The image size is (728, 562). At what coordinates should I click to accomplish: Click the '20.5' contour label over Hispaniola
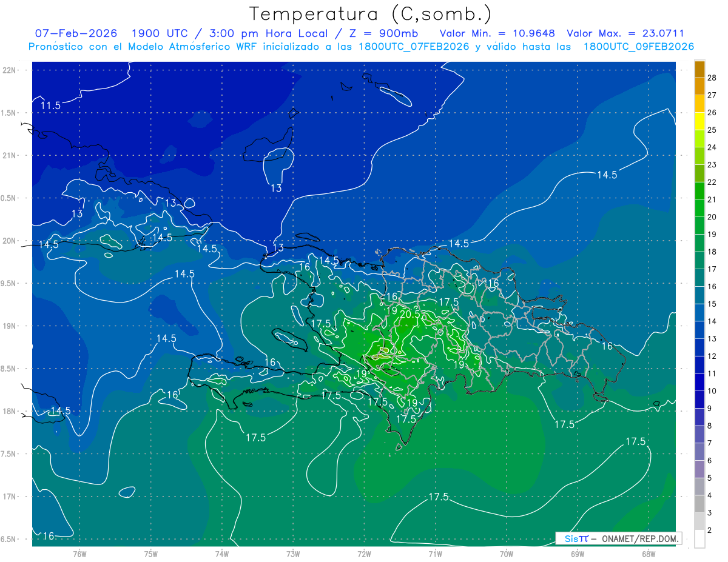[410, 313]
